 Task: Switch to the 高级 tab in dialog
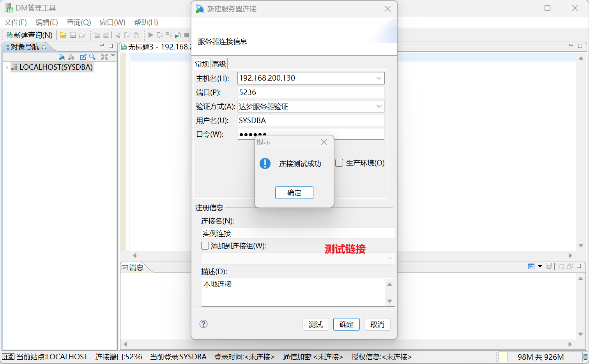point(219,64)
